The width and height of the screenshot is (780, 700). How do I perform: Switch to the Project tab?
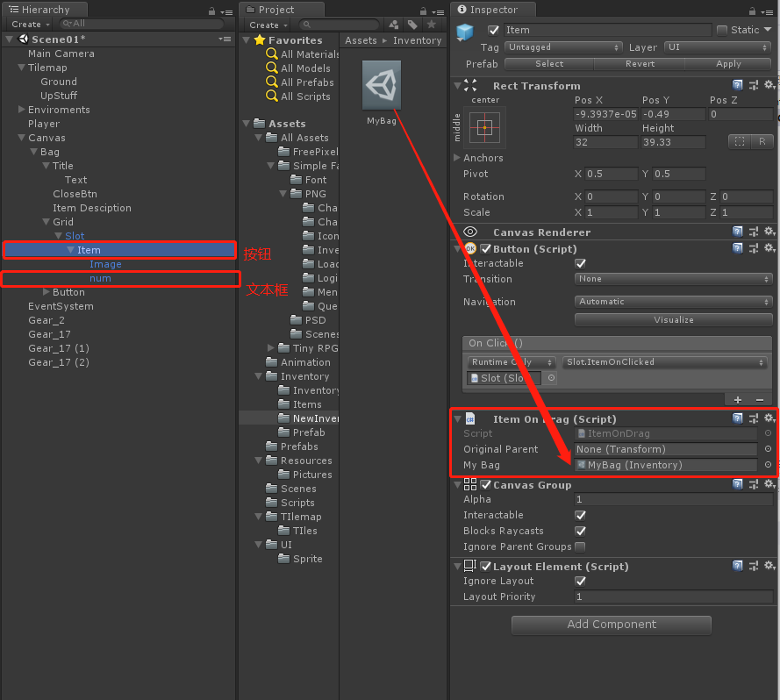(282, 10)
